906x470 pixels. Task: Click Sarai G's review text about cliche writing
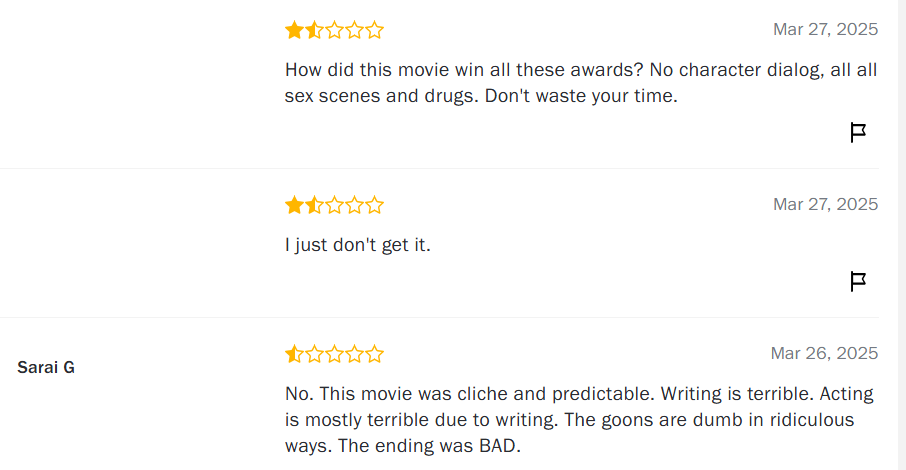click(x=578, y=420)
